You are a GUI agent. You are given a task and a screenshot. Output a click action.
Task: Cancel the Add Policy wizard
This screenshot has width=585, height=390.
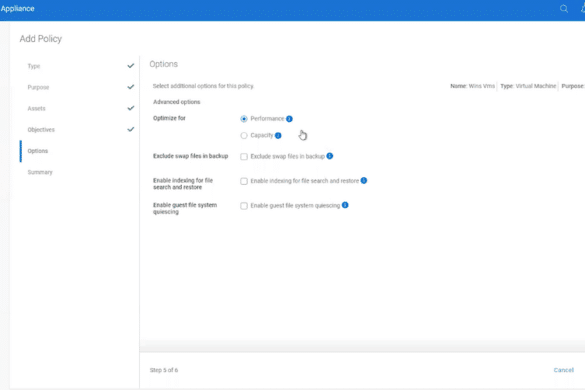[563, 370]
